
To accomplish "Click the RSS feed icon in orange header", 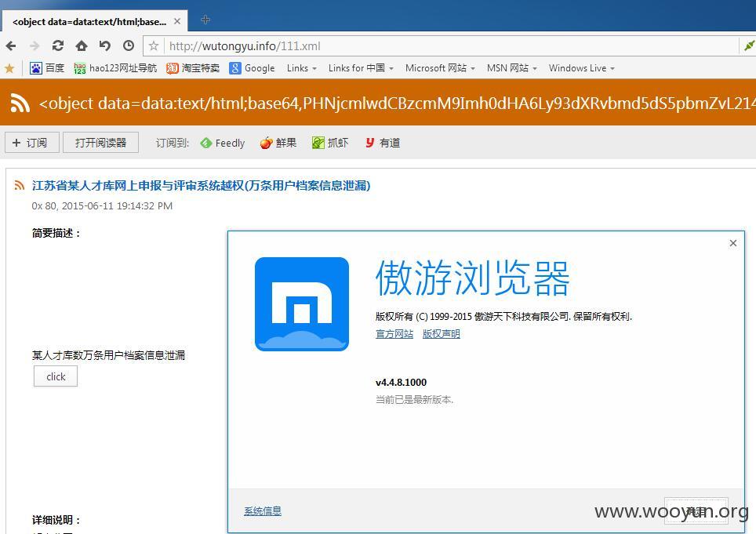I will tap(20, 103).
